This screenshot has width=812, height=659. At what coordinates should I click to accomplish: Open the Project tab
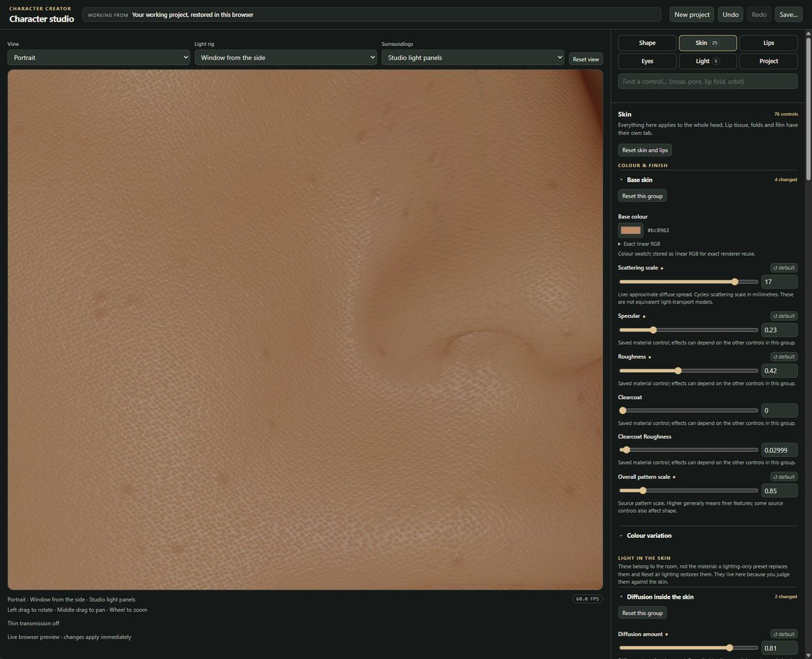click(769, 62)
